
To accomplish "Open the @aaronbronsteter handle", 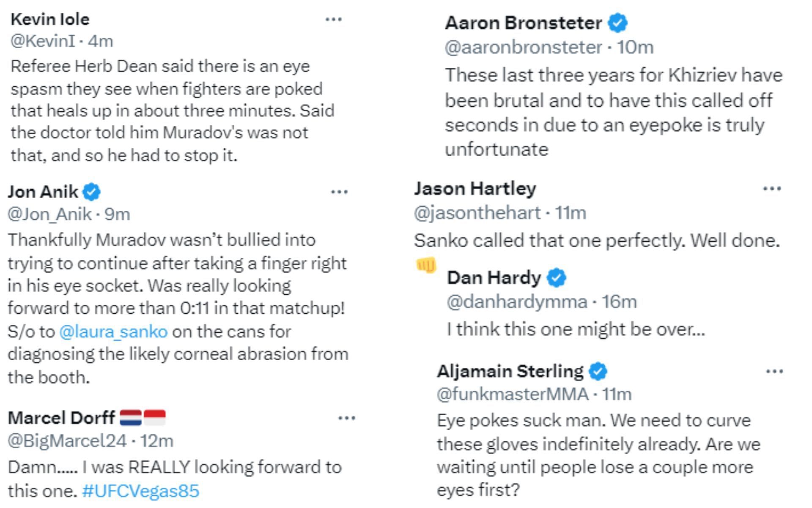I will point(523,47).
